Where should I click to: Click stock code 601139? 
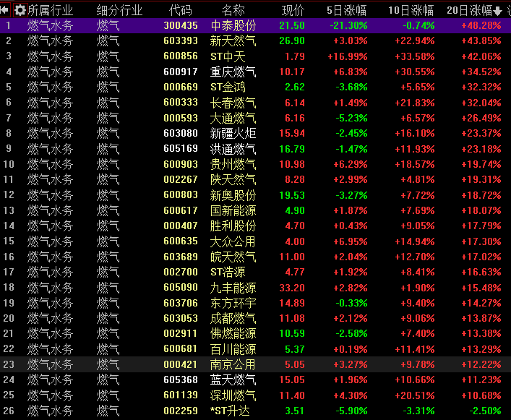(181, 395)
